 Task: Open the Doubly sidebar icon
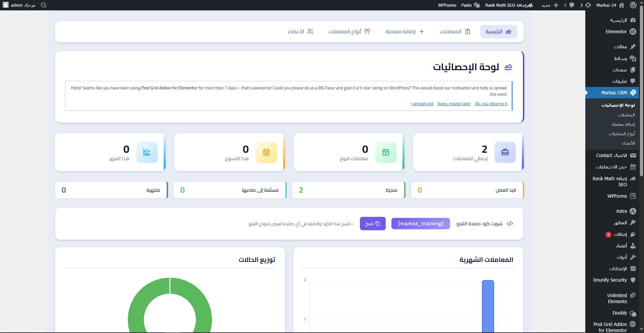point(633,314)
